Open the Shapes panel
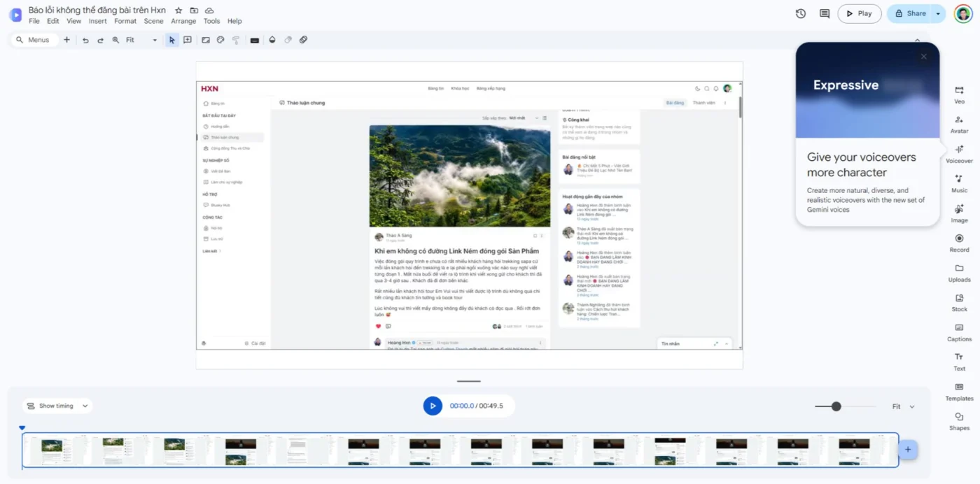980x484 pixels. (x=959, y=421)
